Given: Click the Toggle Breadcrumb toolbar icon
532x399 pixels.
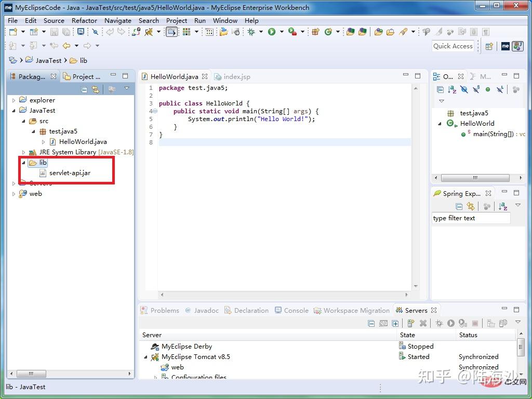Looking at the screenshot, I should coord(171,32).
